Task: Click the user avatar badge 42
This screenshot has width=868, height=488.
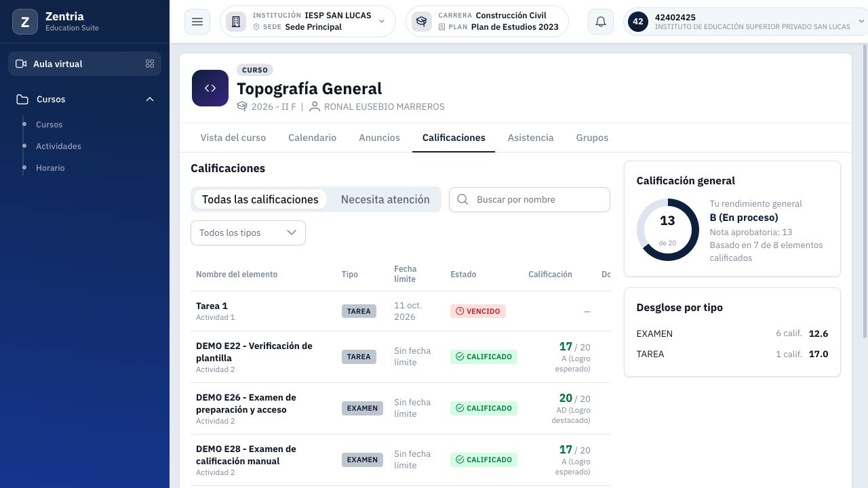Action: pos(638,22)
